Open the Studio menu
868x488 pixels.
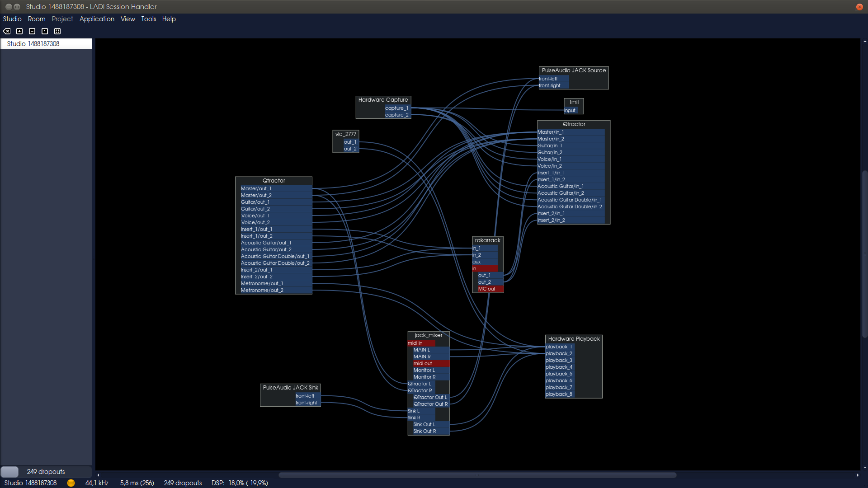coord(12,19)
